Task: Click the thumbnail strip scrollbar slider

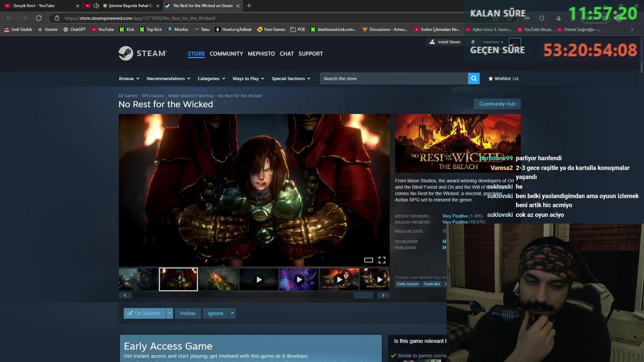Action: pyautogui.click(x=364, y=295)
